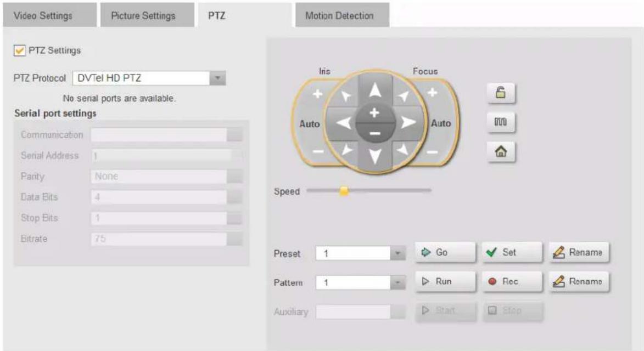
Task: Click the Set preset button
Action: tap(512, 252)
